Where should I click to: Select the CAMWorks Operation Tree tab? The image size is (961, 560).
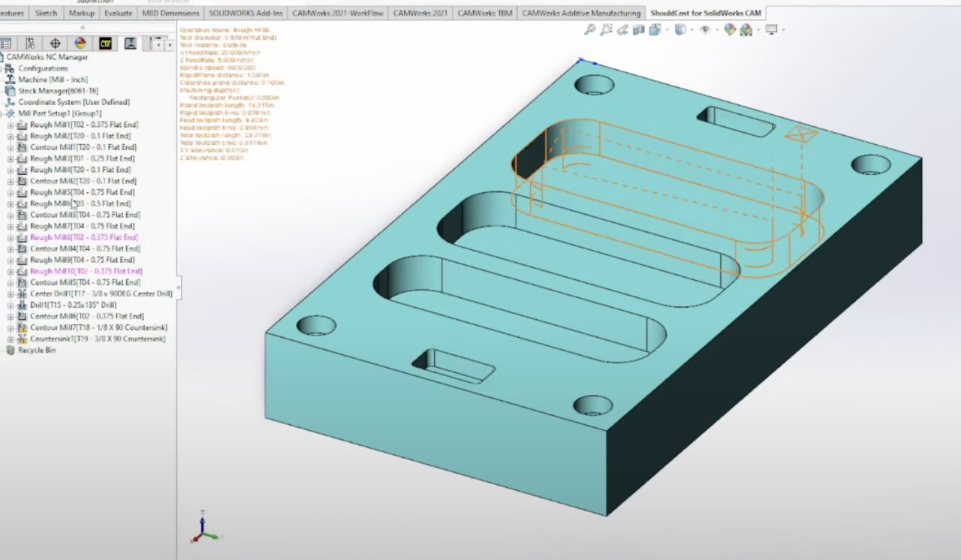click(129, 44)
